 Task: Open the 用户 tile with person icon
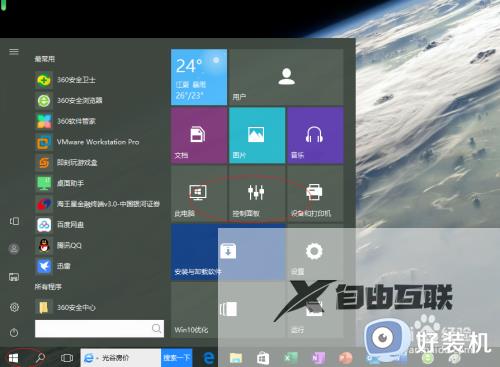click(286, 77)
